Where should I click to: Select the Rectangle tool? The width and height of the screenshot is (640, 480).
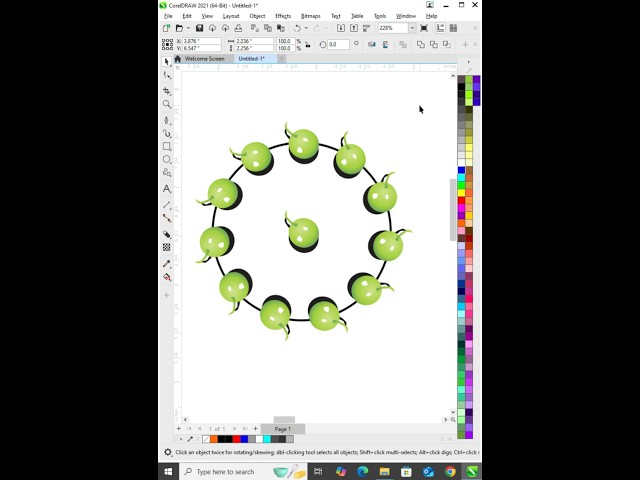click(167, 146)
